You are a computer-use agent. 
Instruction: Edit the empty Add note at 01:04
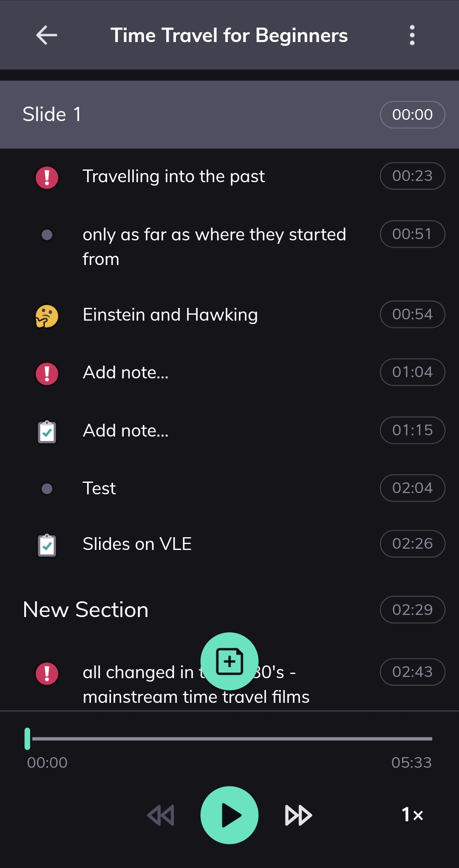[x=126, y=372]
